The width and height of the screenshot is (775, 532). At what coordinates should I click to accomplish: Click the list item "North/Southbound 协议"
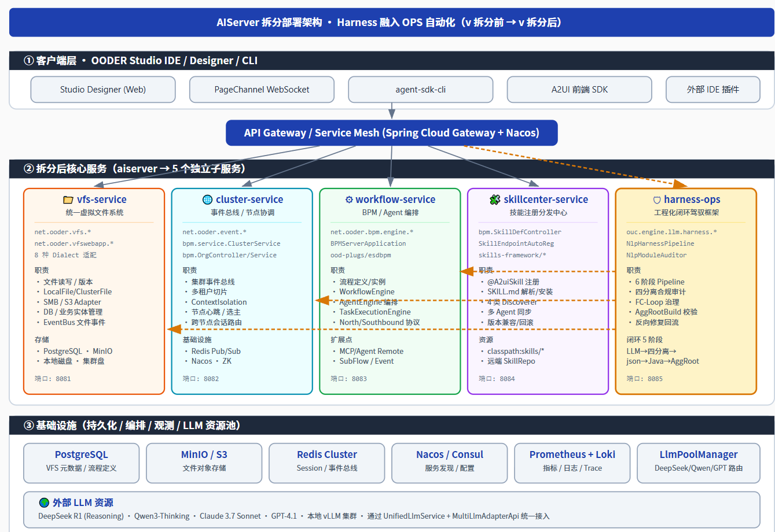380,322
